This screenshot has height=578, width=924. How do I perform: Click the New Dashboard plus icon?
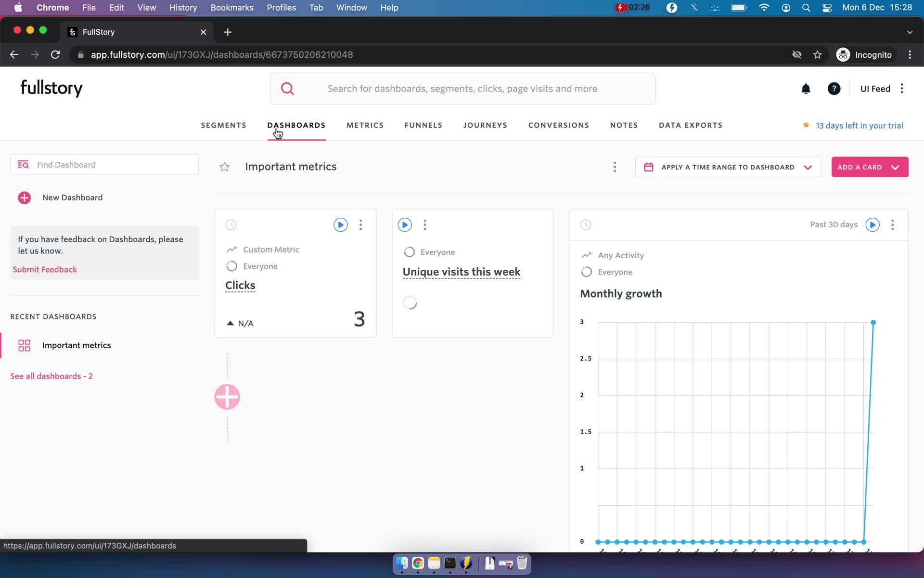click(x=25, y=198)
